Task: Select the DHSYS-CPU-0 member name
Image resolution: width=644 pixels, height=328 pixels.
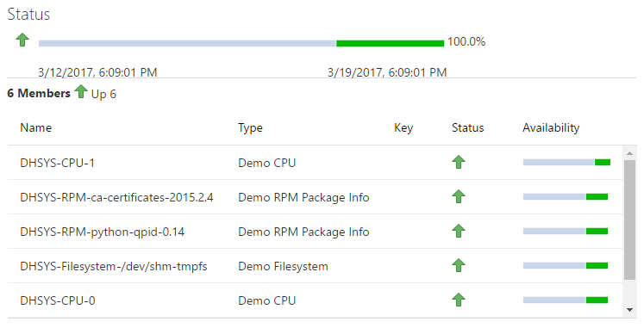Action: click(x=58, y=300)
